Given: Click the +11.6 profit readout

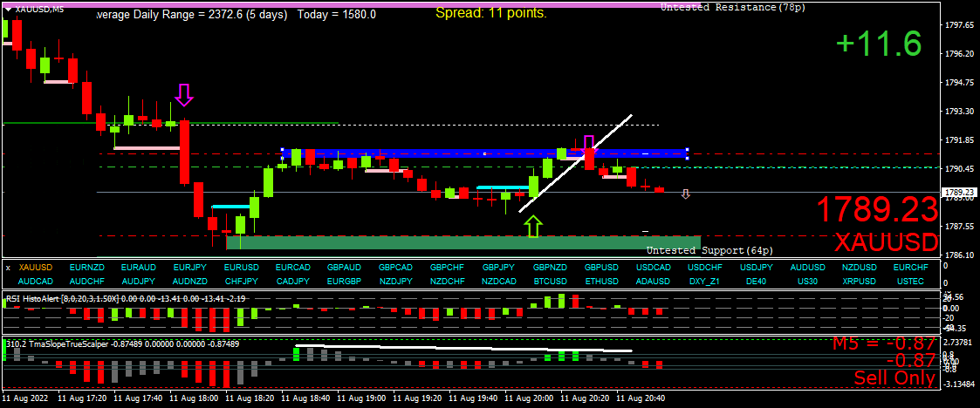Looking at the screenshot, I should coord(879,44).
